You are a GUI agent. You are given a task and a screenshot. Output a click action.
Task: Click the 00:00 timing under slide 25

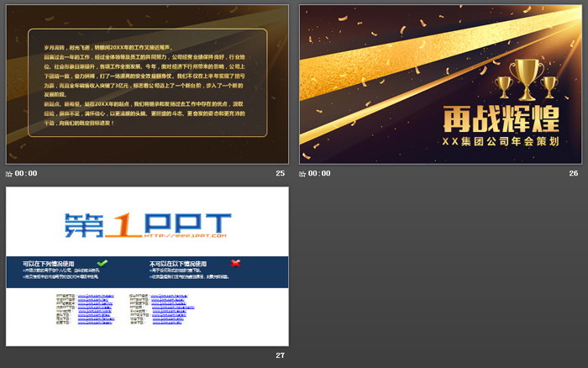(x=26, y=173)
